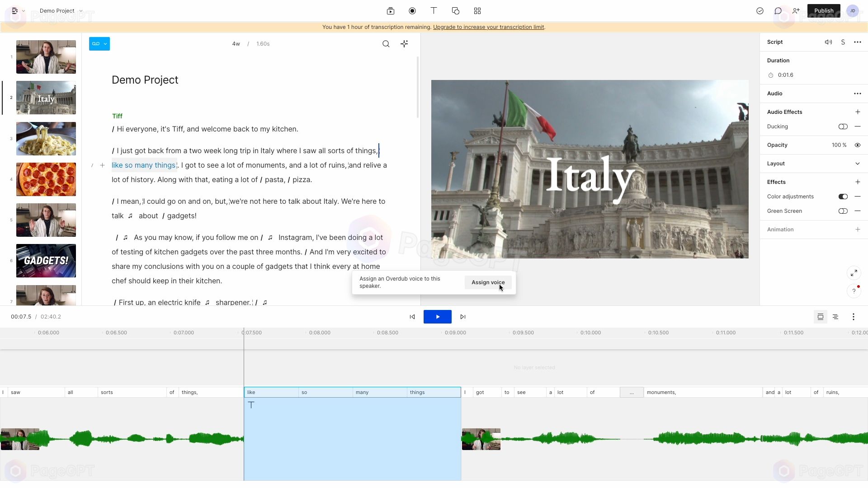Click the magic wand/auto-layout icon
Image resolution: width=868 pixels, height=488 pixels.
405,43
